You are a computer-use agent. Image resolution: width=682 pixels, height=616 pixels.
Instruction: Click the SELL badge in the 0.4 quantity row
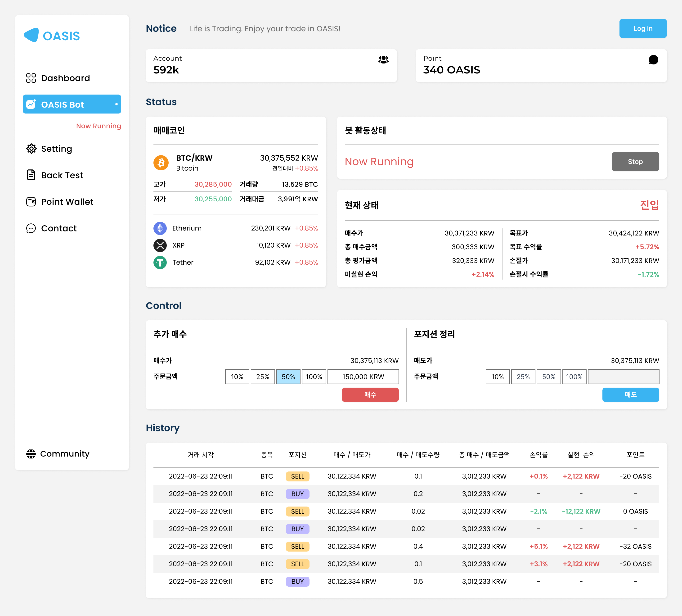(x=298, y=547)
